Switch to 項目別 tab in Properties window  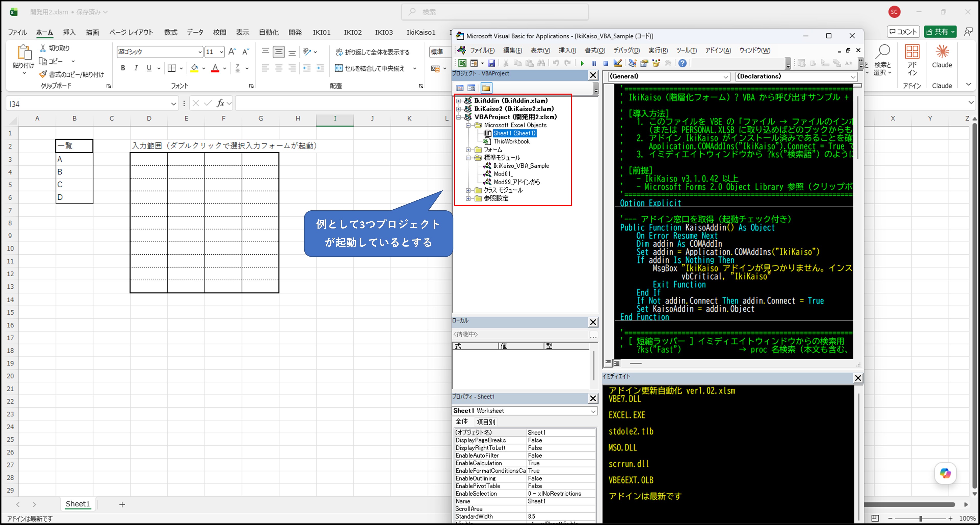click(486, 422)
